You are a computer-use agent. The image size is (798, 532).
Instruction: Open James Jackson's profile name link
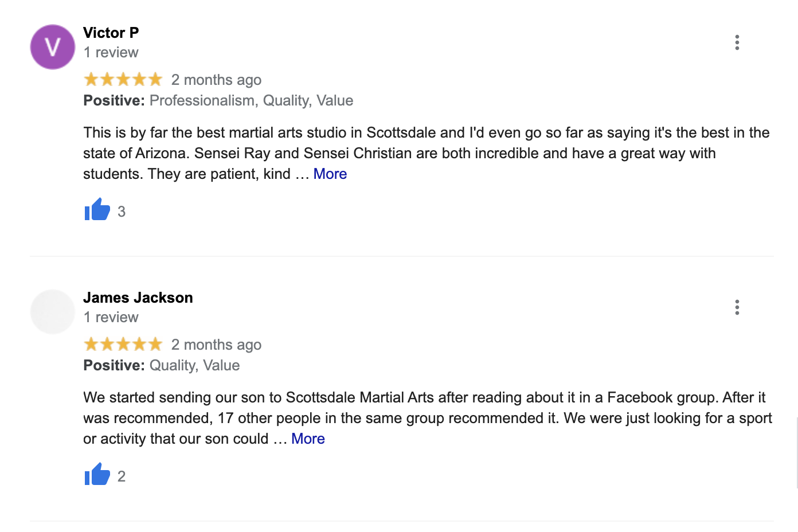point(138,298)
